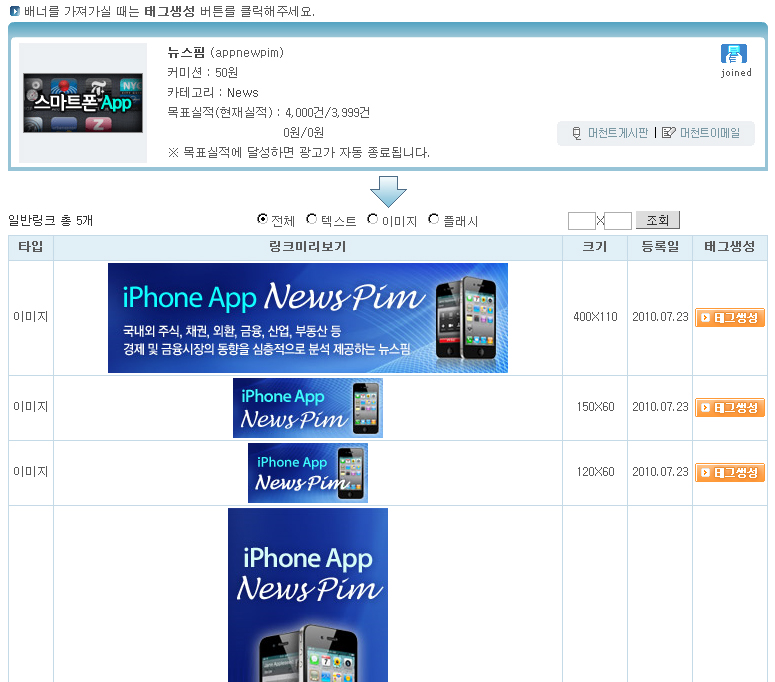Click the 120X60 NewsPim banner preview
This screenshot has height=682, width=775.
tap(307, 473)
